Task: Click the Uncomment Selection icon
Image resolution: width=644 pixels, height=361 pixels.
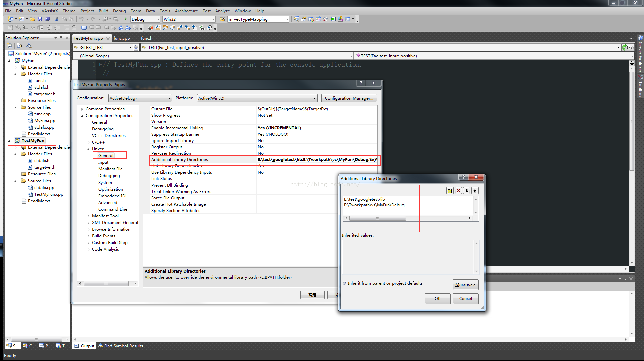Action: click(74, 28)
